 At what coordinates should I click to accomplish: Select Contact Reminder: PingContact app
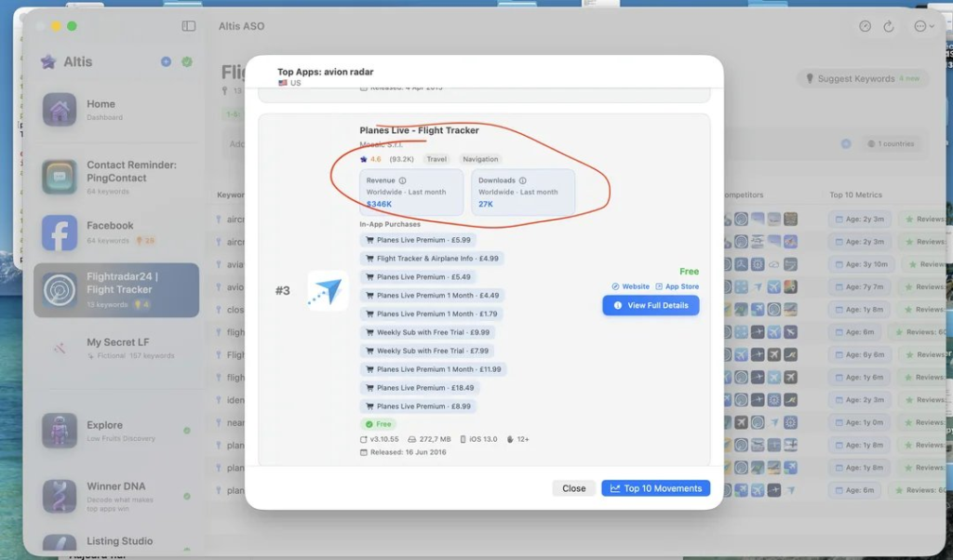(115, 177)
